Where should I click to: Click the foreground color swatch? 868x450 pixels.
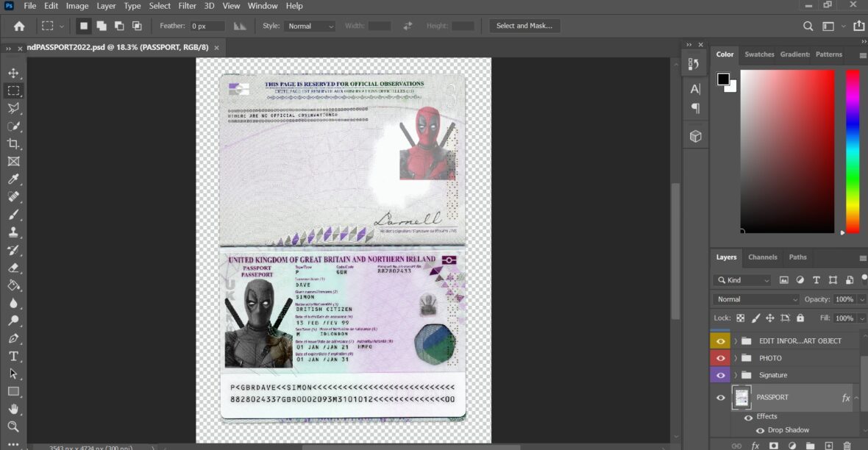click(x=723, y=79)
